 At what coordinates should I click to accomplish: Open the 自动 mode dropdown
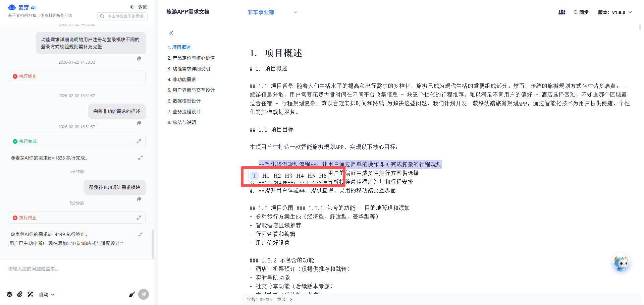(47, 294)
